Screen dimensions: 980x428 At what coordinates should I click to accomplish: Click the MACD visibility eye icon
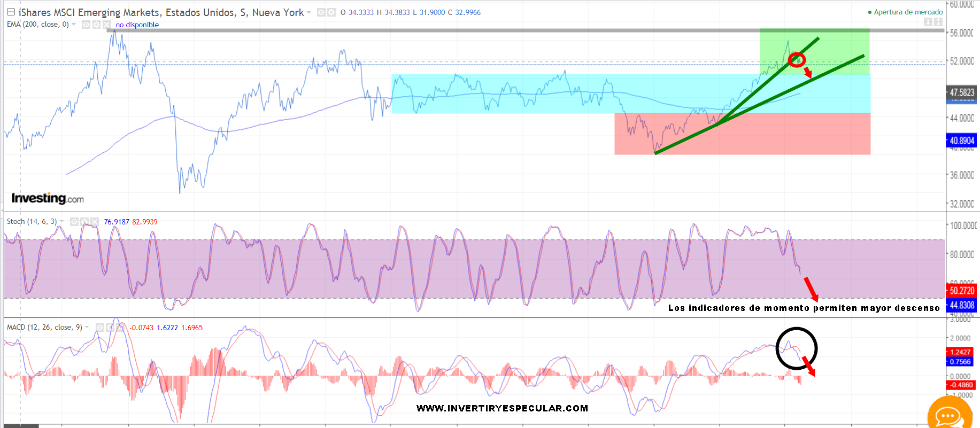pos(99,328)
